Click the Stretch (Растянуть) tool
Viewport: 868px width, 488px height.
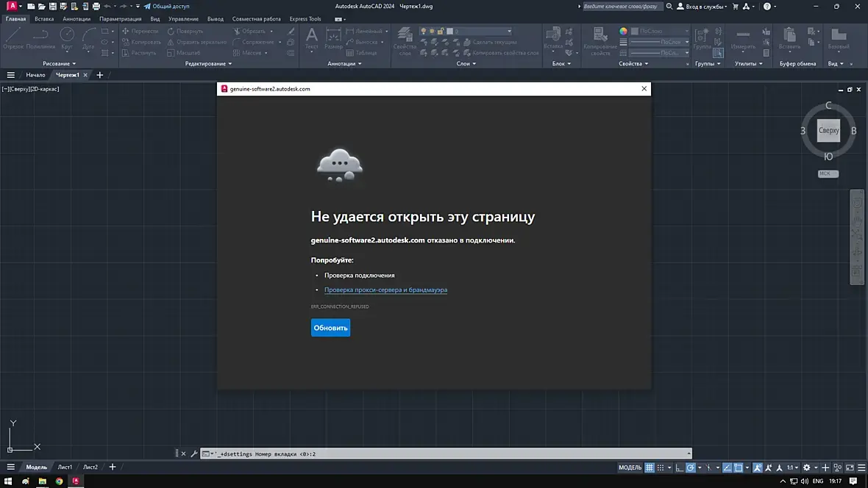[139, 53]
